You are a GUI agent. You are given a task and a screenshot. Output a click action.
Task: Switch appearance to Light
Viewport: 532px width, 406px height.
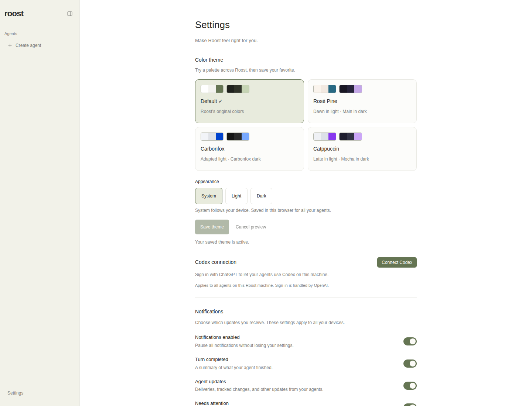(x=236, y=196)
